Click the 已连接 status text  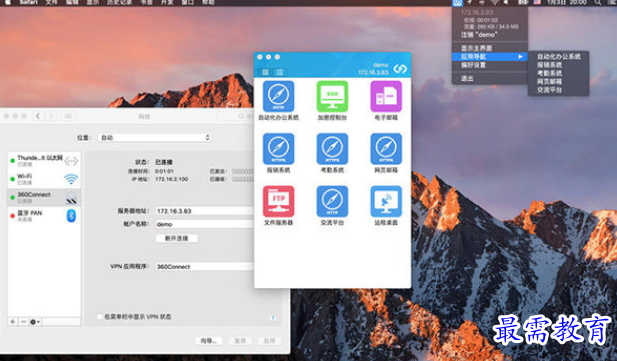(x=164, y=162)
